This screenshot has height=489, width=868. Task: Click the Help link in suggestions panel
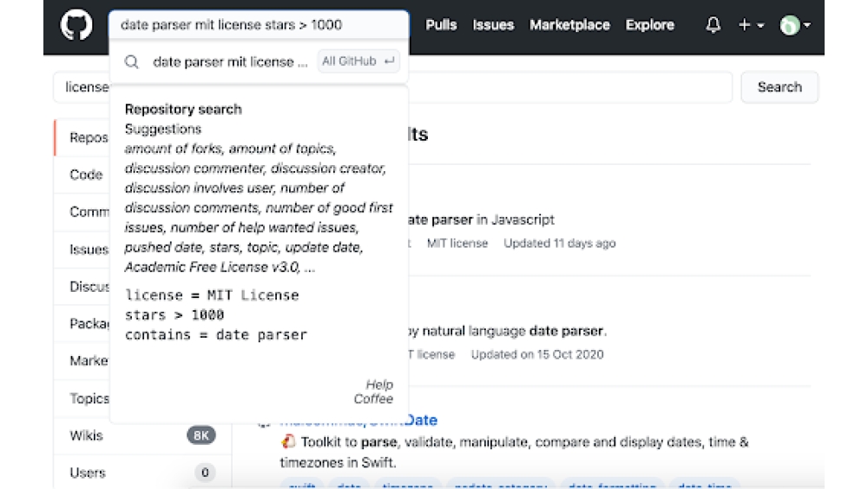tap(379, 384)
